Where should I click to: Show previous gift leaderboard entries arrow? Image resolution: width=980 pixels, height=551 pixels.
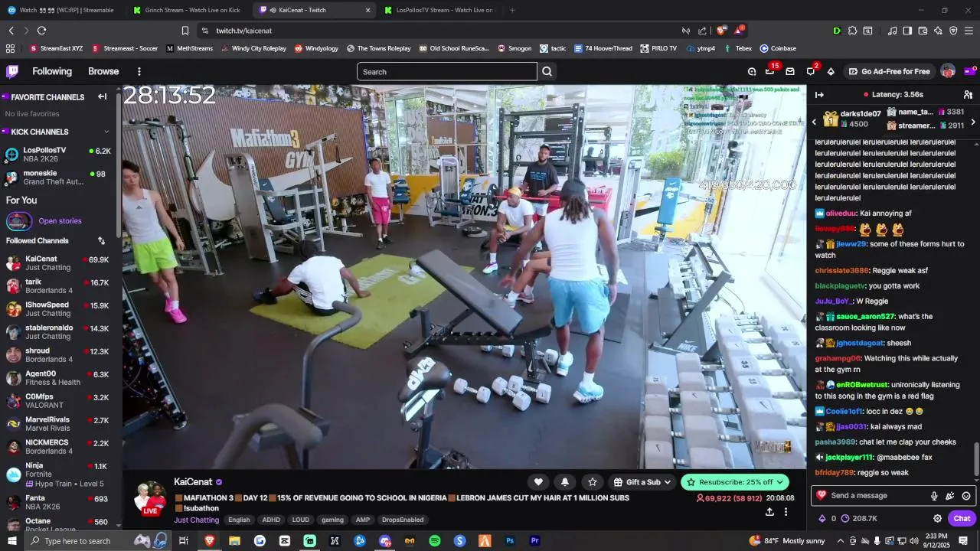814,122
